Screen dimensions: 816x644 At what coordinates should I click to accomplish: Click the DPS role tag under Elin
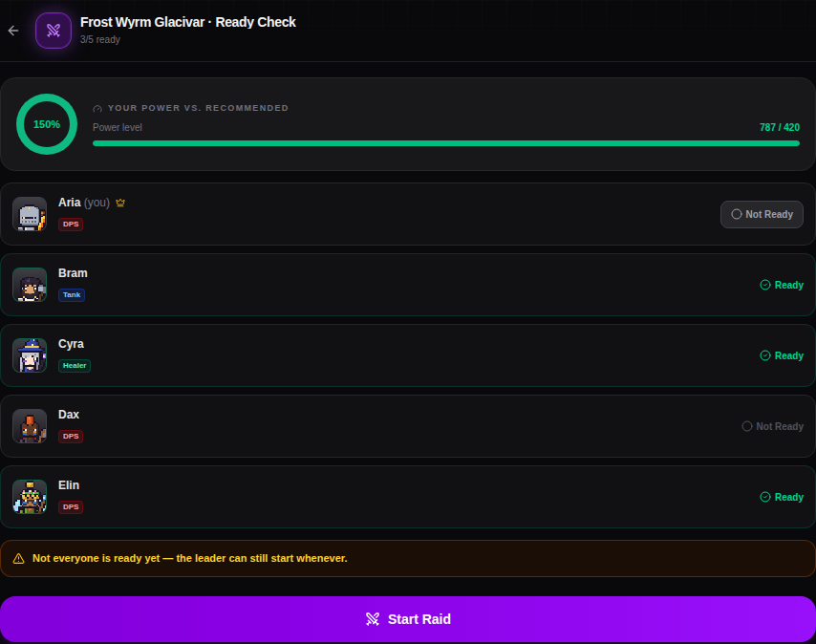click(x=71, y=507)
